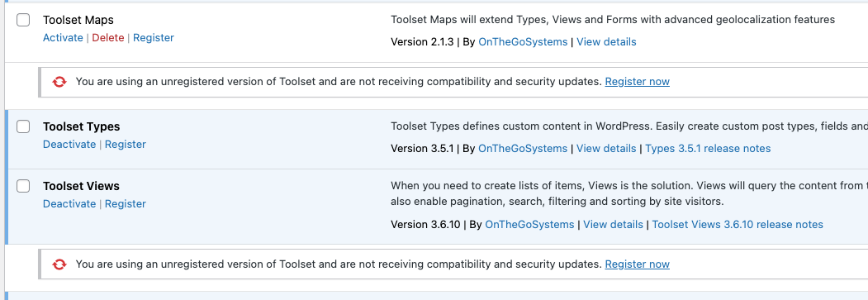The height and width of the screenshot is (300, 868).
Task: Click Register now in Toolset Views notice
Action: click(637, 264)
